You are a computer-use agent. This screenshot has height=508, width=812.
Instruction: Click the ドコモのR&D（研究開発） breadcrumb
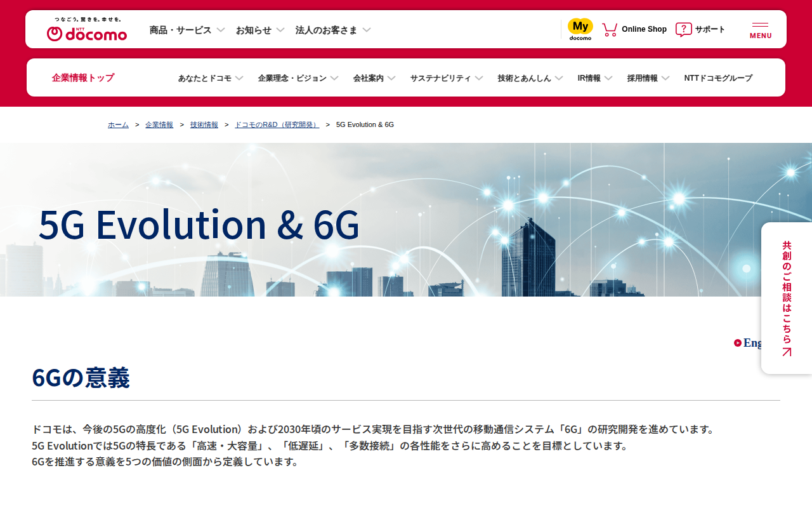coord(277,124)
